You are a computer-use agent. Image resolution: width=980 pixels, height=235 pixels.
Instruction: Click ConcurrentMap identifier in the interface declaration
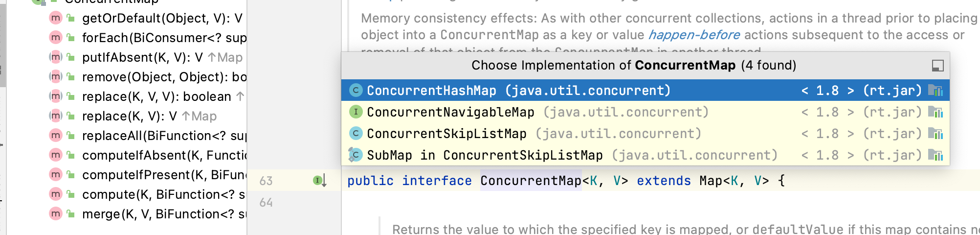click(531, 181)
